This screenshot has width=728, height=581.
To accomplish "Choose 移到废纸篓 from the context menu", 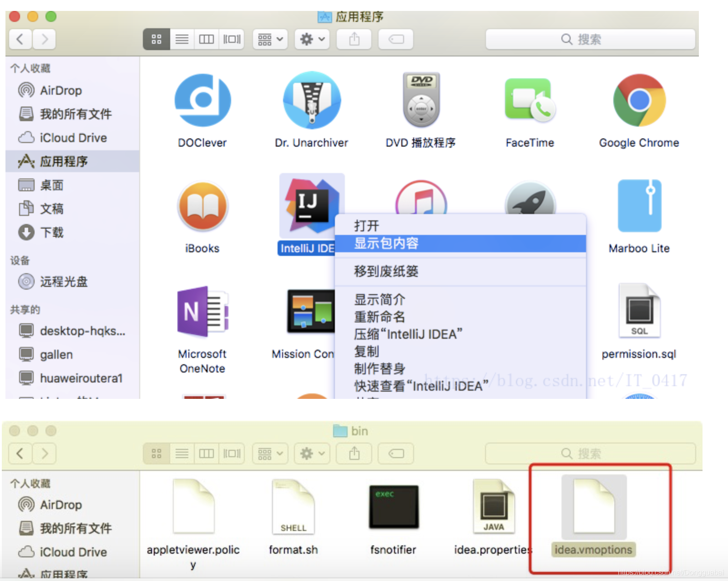I will coord(460,271).
